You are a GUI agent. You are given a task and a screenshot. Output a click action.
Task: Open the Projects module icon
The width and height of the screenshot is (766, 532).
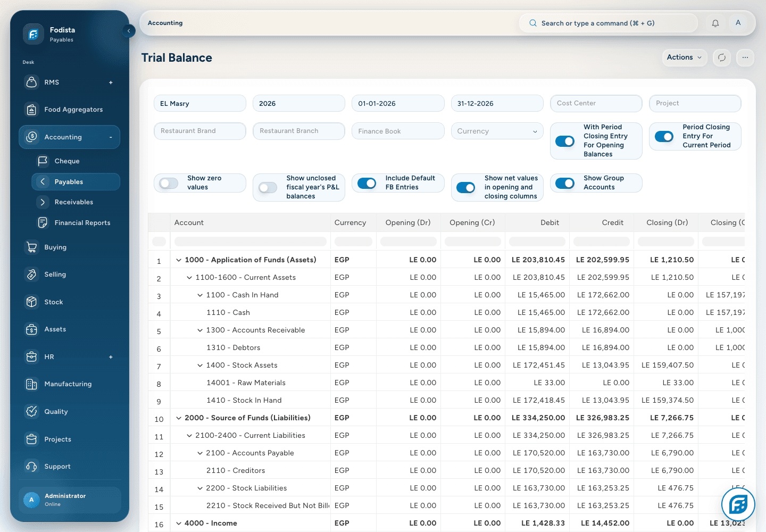click(32, 439)
